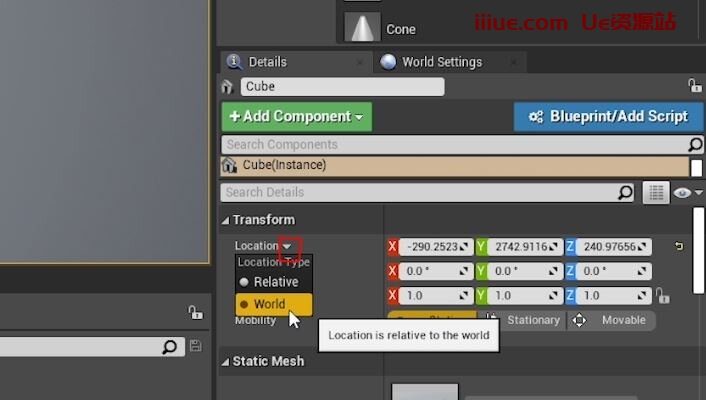Open the eye view options dropdown
Screen dimensions: 706x400
[688, 192]
